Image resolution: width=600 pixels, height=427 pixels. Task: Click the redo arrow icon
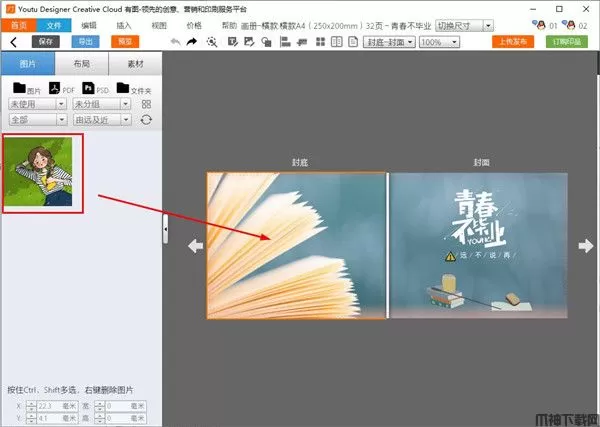pos(192,42)
